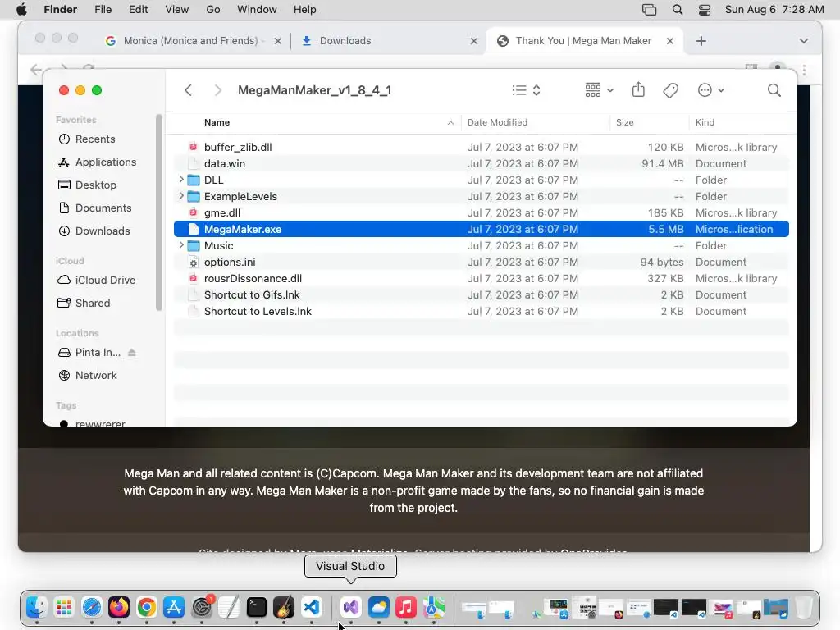Image resolution: width=840 pixels, height=630 pixels.
Task: Close the Monica browser tab
Action: pos(277,41)
